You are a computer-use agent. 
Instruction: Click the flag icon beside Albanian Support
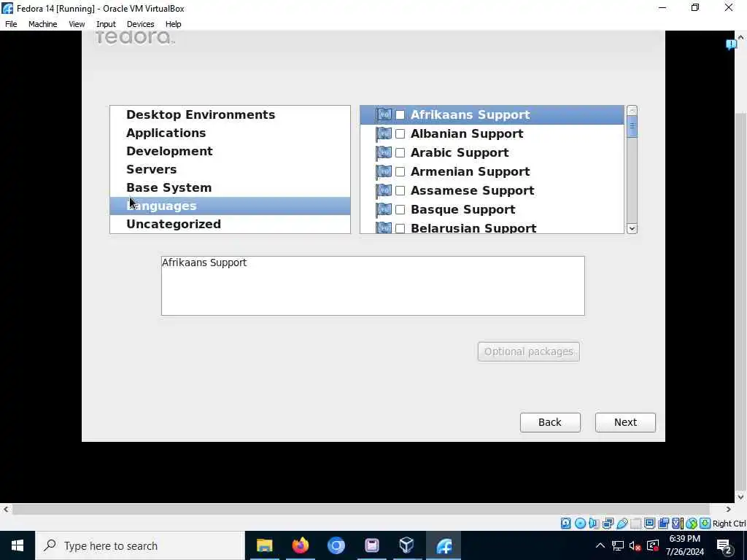point(384,134)
